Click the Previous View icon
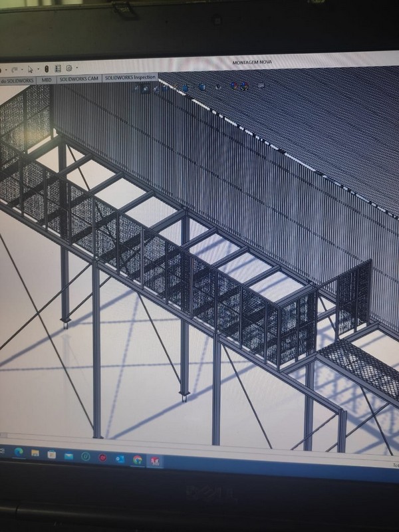399x532 pixels. click(156, 89)
